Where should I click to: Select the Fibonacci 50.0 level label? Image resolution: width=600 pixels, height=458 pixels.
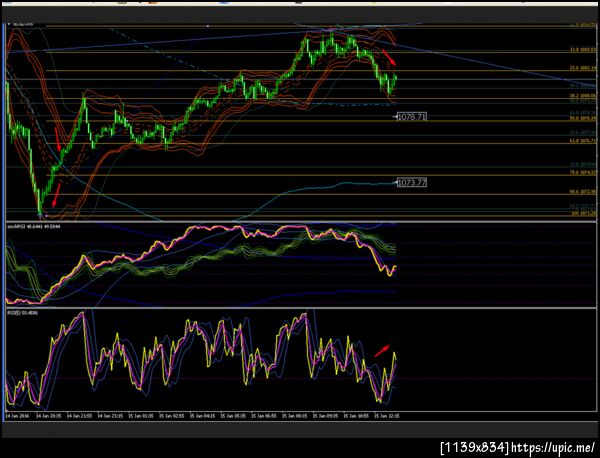582,119
